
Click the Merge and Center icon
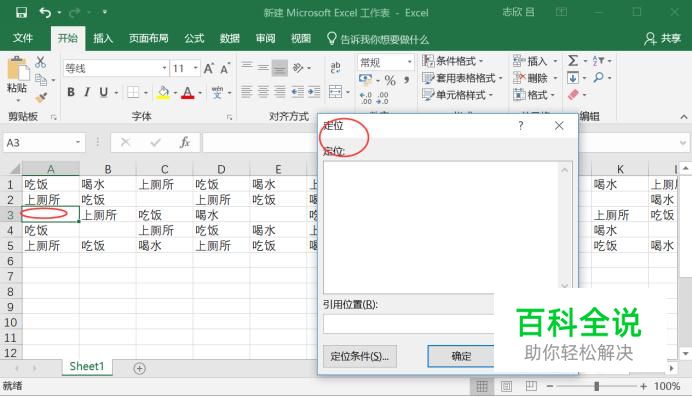(336, 92)
